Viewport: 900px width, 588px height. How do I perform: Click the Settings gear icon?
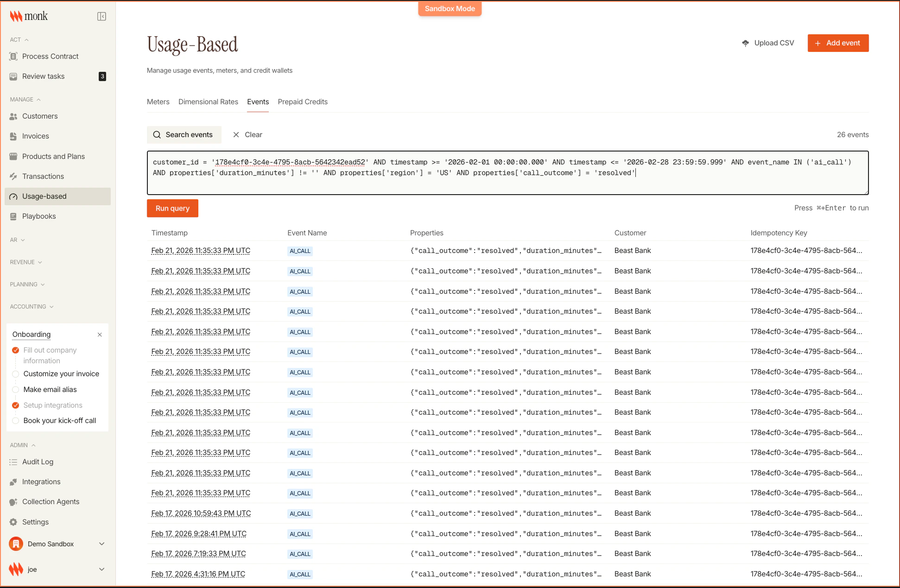pos(13,522)
